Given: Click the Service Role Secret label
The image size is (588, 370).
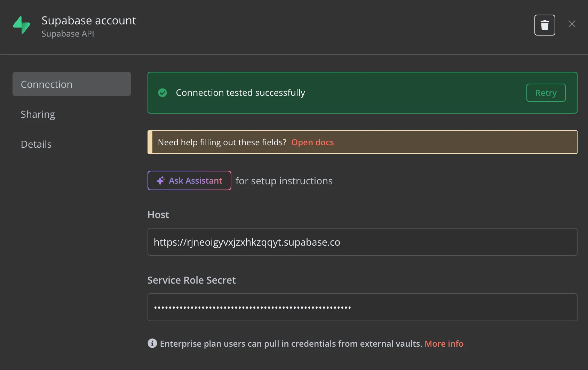Looking at the screenshot, I should point(191,280).
